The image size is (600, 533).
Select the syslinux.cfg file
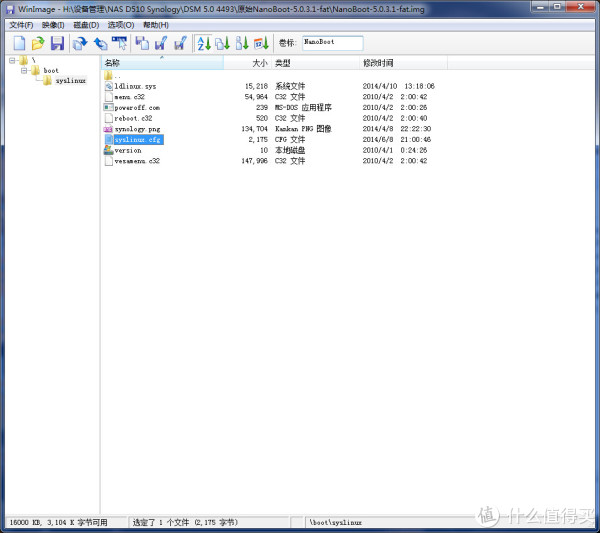coord(137,140)
